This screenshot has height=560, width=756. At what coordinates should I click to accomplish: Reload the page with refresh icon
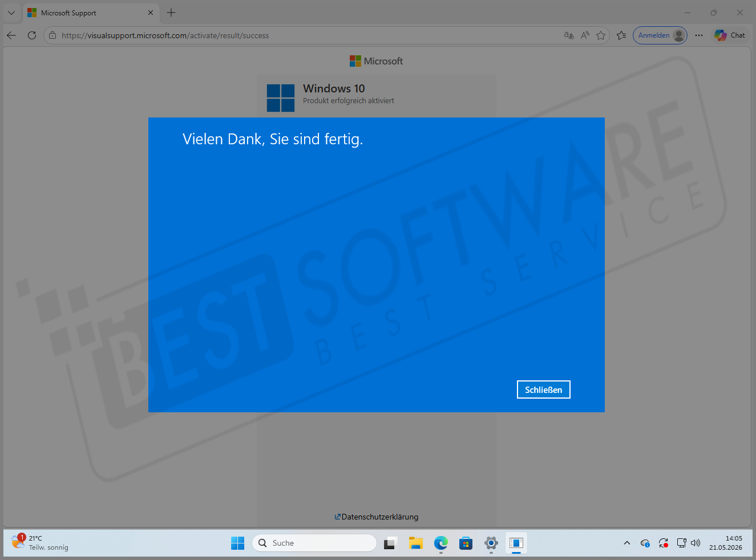(x=32, y=35)
